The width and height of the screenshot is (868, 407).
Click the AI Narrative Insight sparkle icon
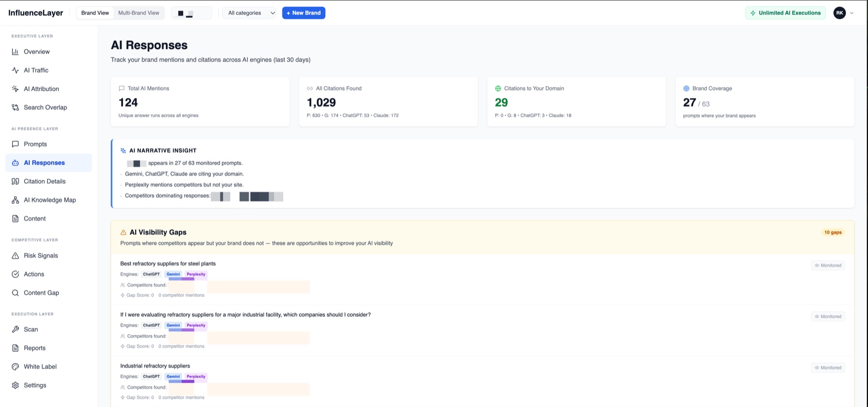coord(123,150)
